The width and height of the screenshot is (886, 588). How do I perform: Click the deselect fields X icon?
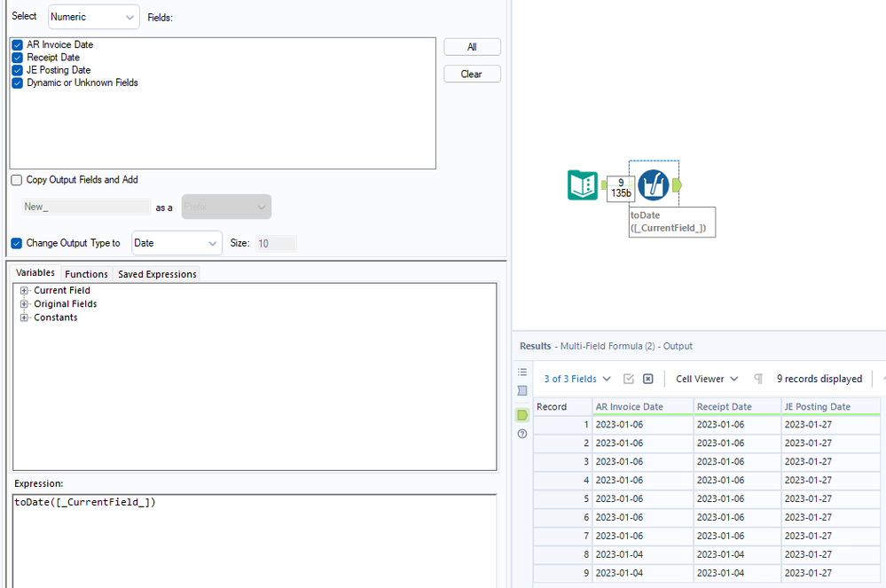click(x=648, y=379)
